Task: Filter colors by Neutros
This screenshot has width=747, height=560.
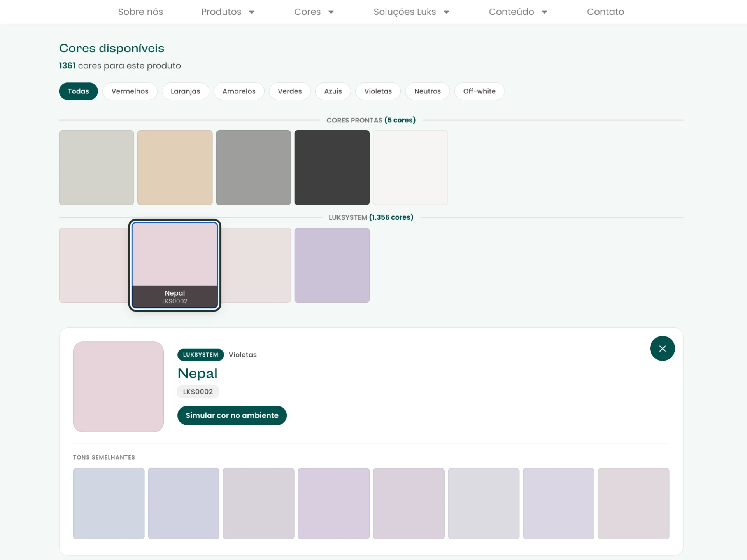Action: pos(428,91)
